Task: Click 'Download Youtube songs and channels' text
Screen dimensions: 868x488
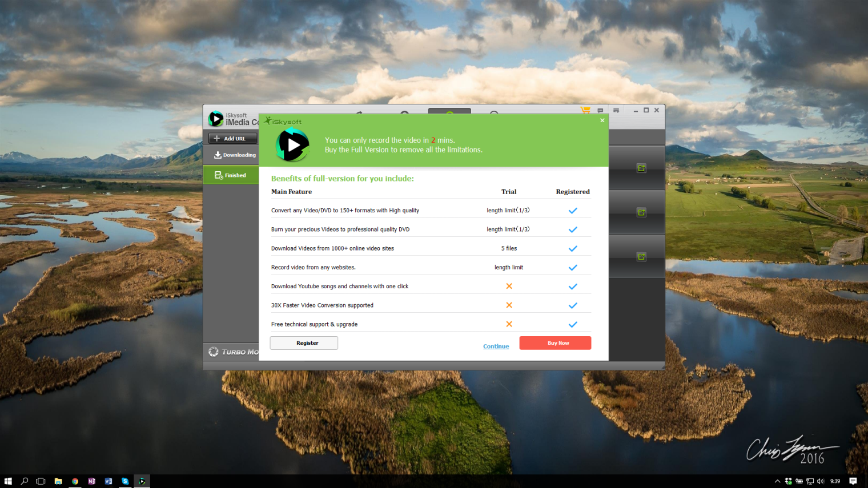Action: (x=340, y=287)
